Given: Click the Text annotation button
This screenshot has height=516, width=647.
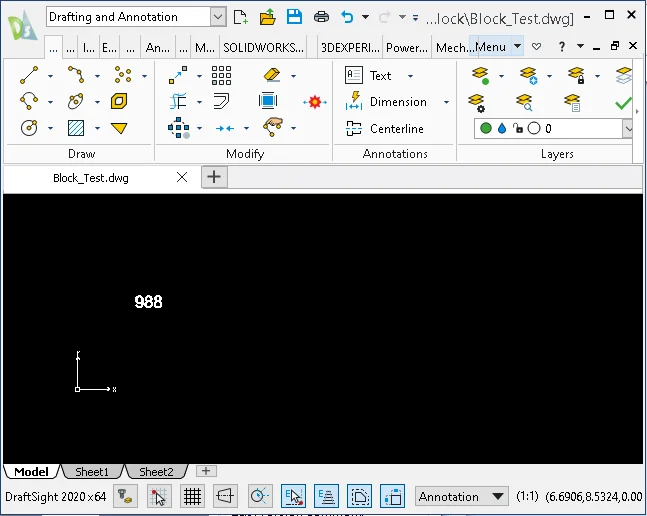Looking at the screenshot, I should tap(380, 75).
